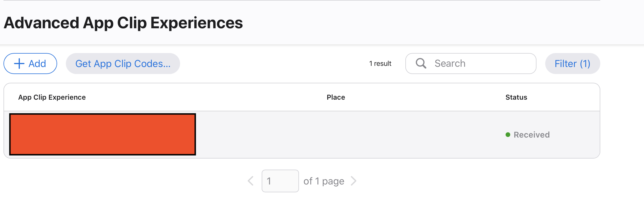
Task: Click the page number input box
Action: pos(280,181)
